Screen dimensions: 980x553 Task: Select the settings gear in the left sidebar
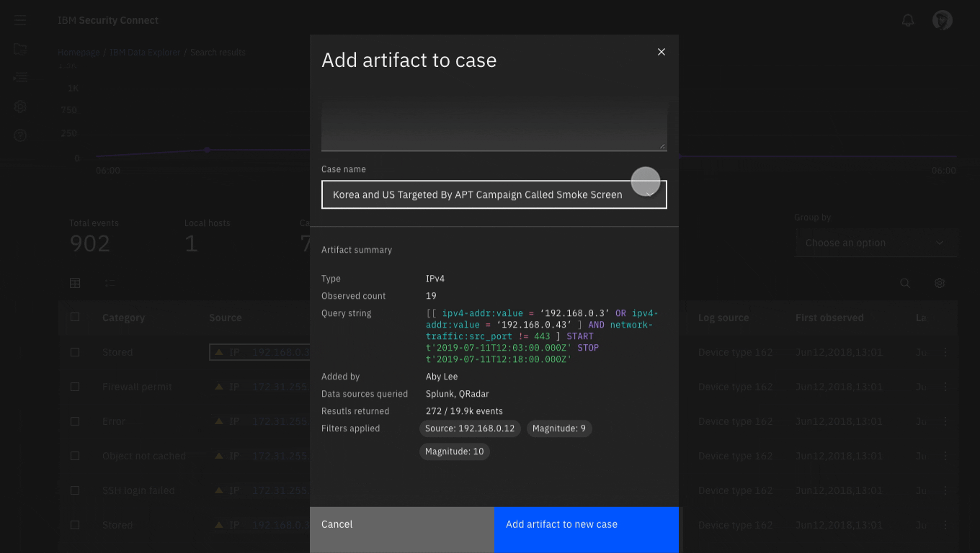click(x=19, y=107)
